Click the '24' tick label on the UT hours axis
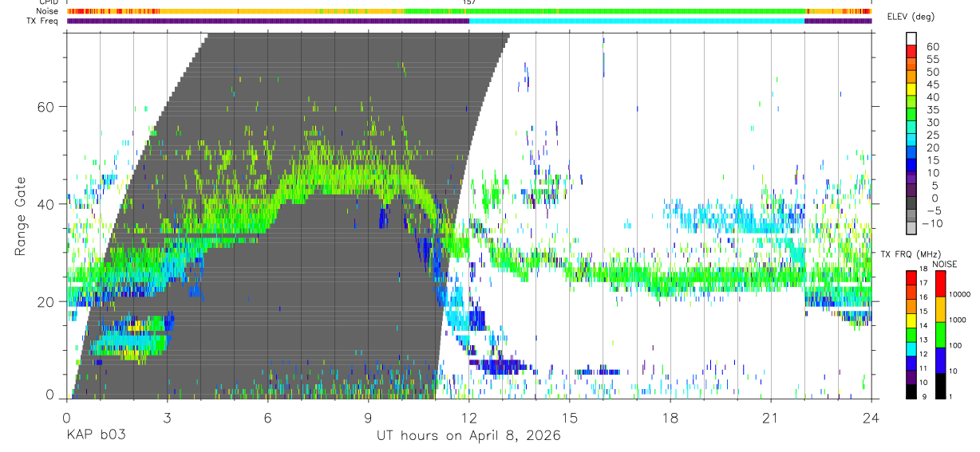 coord(871,419)
